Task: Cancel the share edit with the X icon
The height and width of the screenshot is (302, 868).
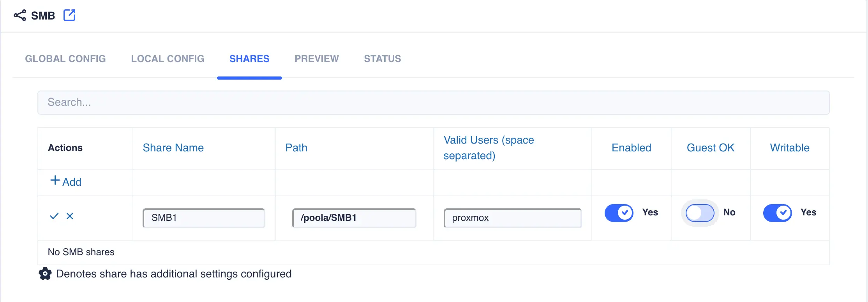Action: point(70,216)
